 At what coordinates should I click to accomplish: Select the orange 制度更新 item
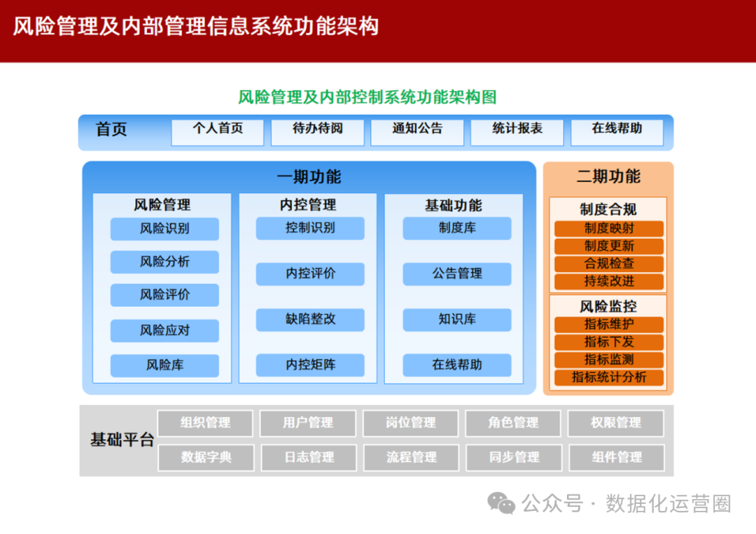click(x=609, y=246)
